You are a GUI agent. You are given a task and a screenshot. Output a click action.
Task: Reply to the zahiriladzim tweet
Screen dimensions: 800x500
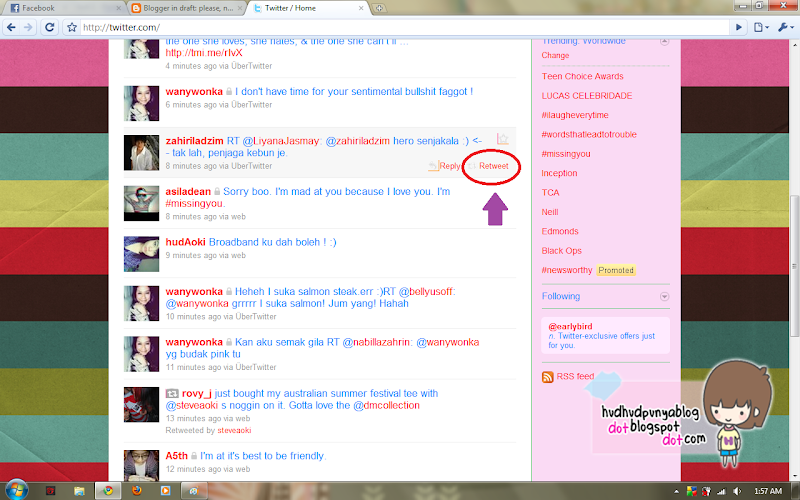[444, 166]
